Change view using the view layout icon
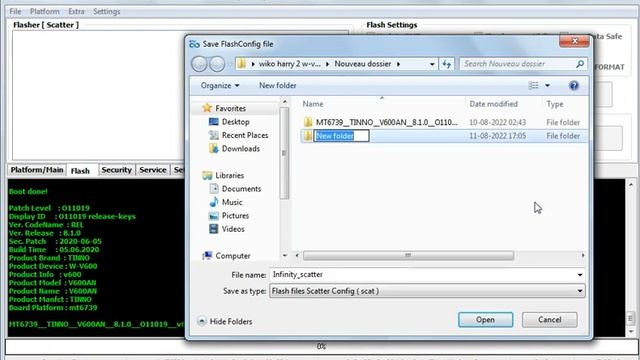 [x=533, y=85]
